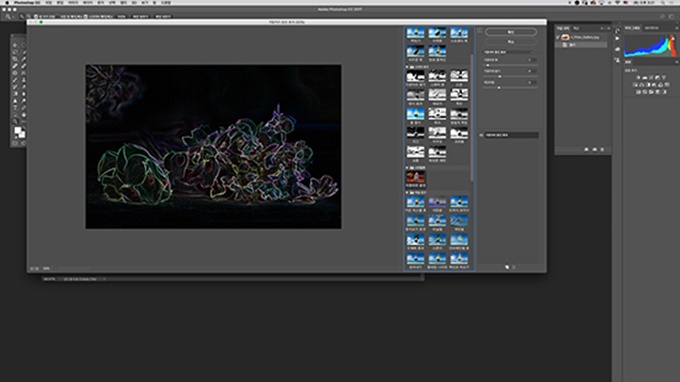Select the Zoom tool in the toolbox
This screenshot has width=680, height=382.
click(15, 121)
